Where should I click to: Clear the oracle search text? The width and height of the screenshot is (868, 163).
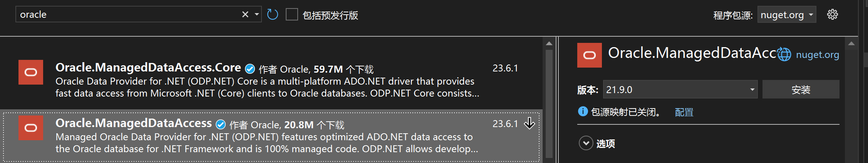pyautogui.click(x=245, y=15)
